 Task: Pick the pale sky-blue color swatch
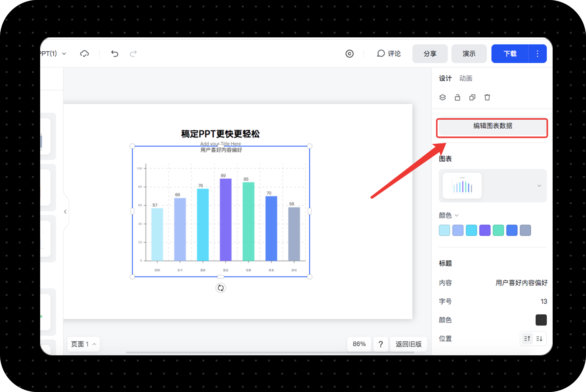tap(444, 230)
